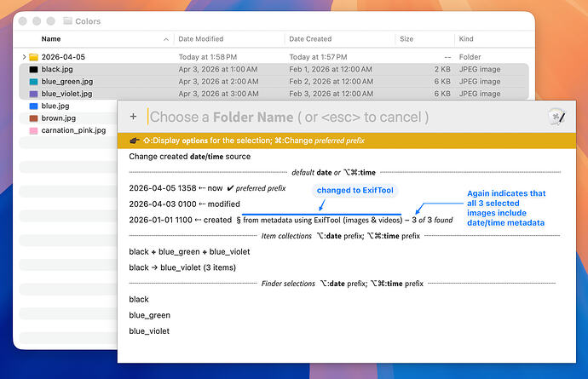The height and width of the screenshot is (379, 588).
Task: Expand the 2026-04-05 folder disclosure chevron
Action: click(24, 57)
